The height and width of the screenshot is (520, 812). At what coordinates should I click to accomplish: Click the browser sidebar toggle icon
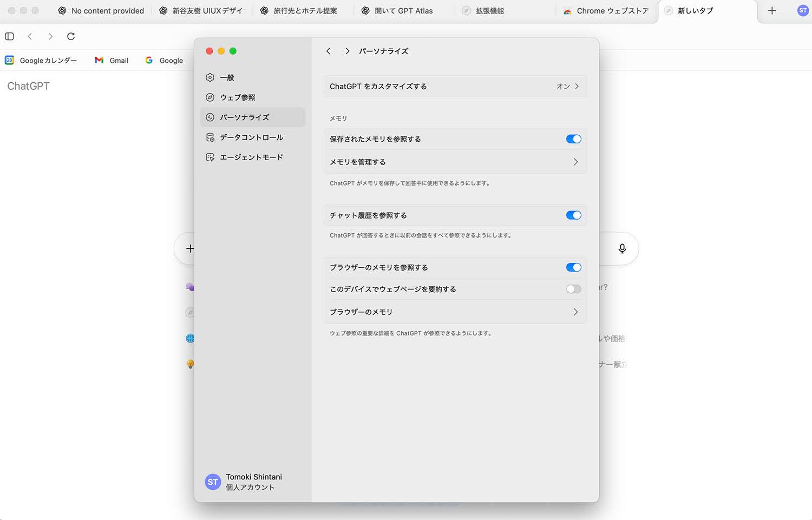pos(9,36)
